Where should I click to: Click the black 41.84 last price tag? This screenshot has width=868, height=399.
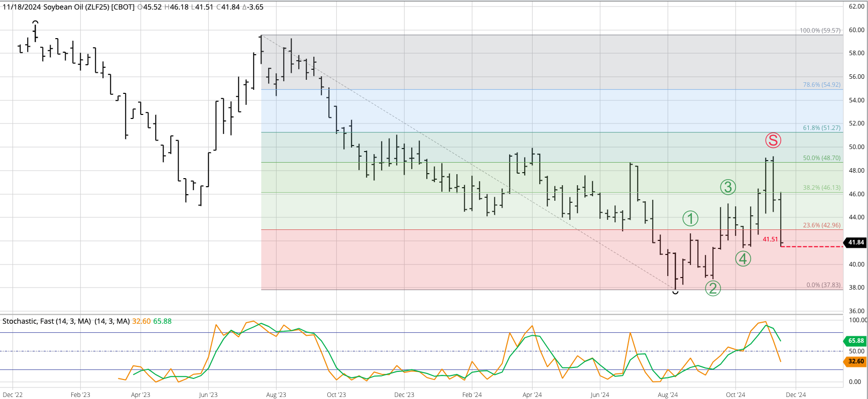tap(855, 242)
